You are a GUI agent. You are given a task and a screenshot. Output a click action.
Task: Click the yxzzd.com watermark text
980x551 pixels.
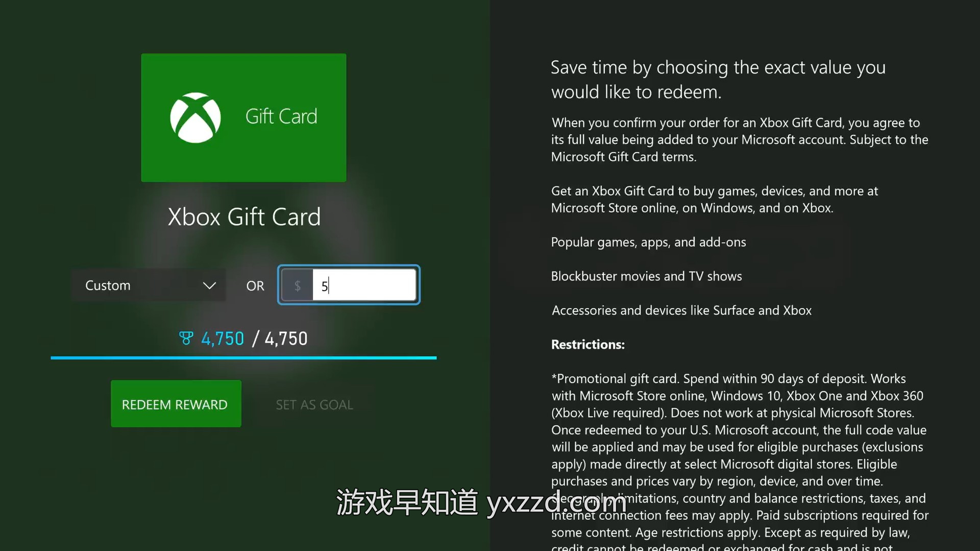tap(556, 504)
